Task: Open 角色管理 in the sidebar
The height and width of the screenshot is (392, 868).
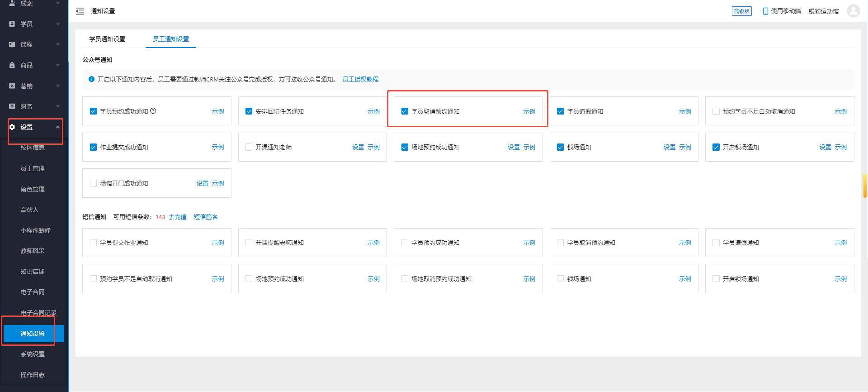Action: click(x=33, y=189)
